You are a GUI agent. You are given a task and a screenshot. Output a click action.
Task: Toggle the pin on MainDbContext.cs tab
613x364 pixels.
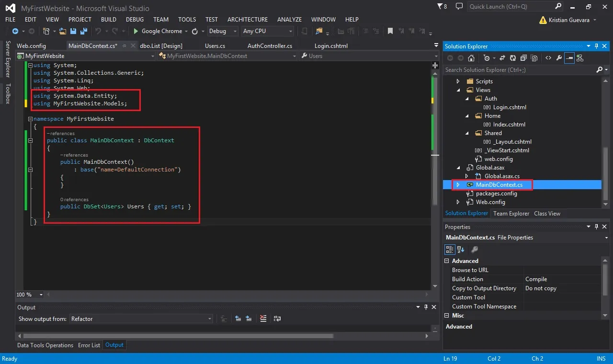point(125,46)
